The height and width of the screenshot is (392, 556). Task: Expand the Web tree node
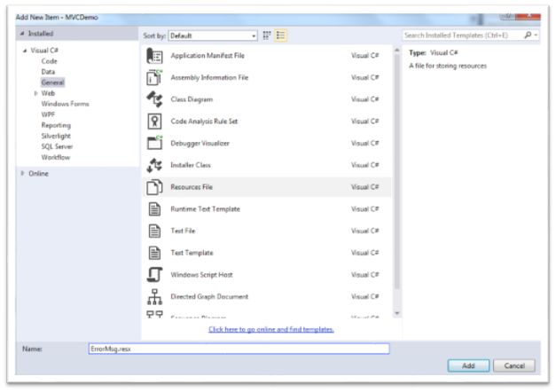[35, 93]
